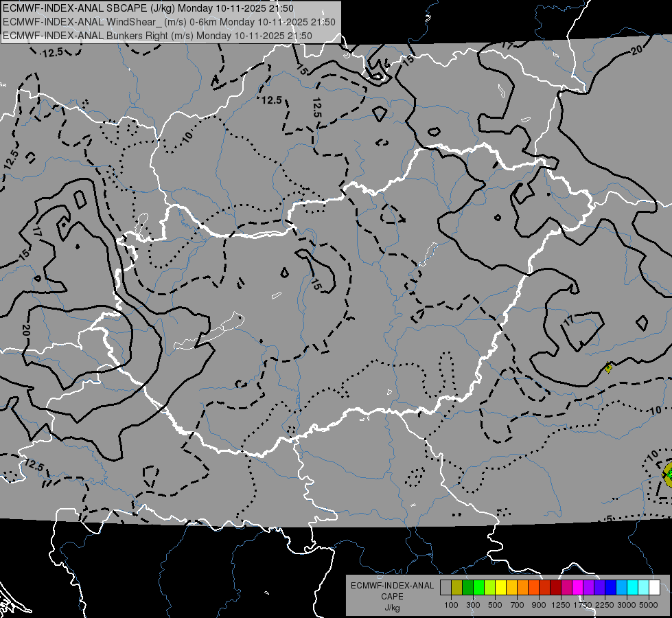Click the legend value 100

point(451,605)
